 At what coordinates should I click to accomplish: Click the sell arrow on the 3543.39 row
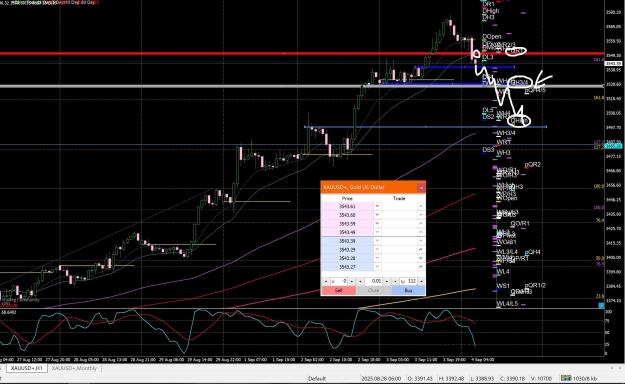point(377,241)
